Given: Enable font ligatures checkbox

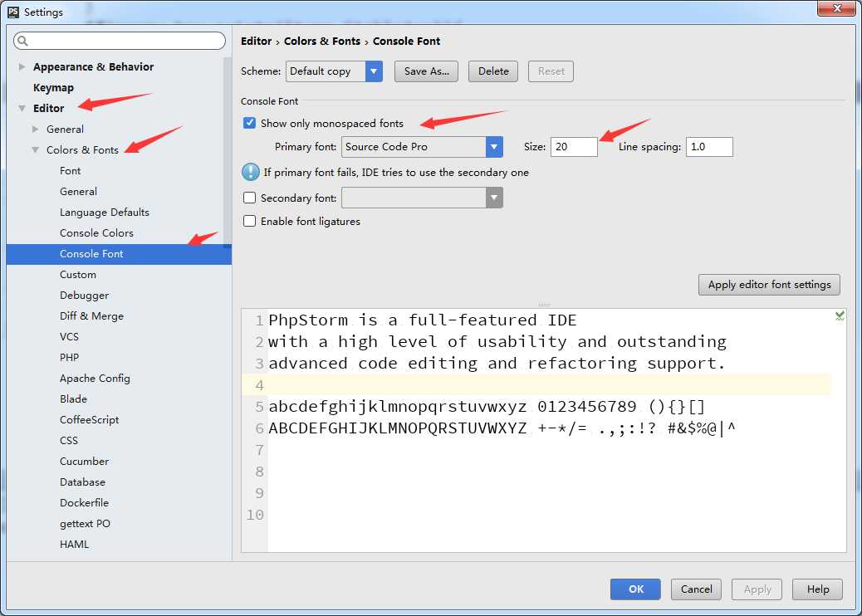Looking at the screenshot, I should click(250, 221).
